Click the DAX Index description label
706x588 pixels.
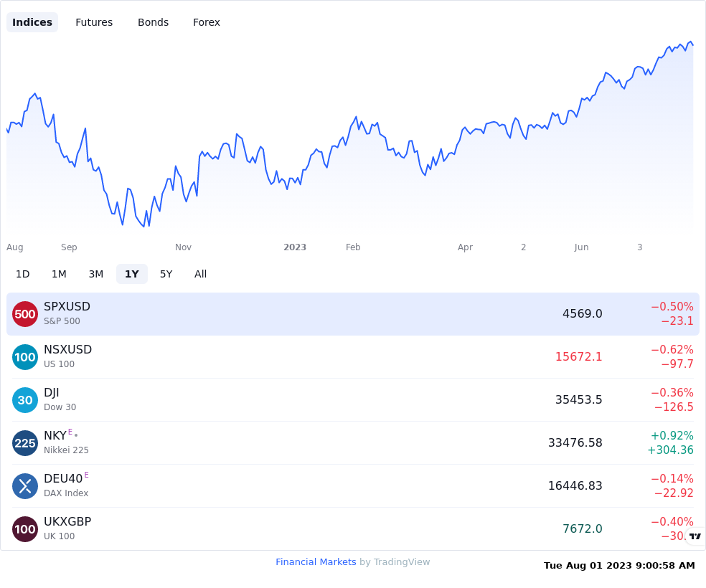coord(66,493)
